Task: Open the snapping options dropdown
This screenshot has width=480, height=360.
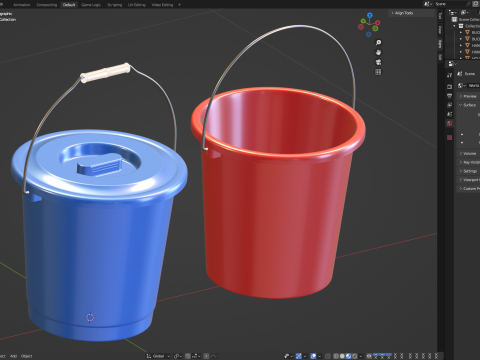Action: [195, 356]
